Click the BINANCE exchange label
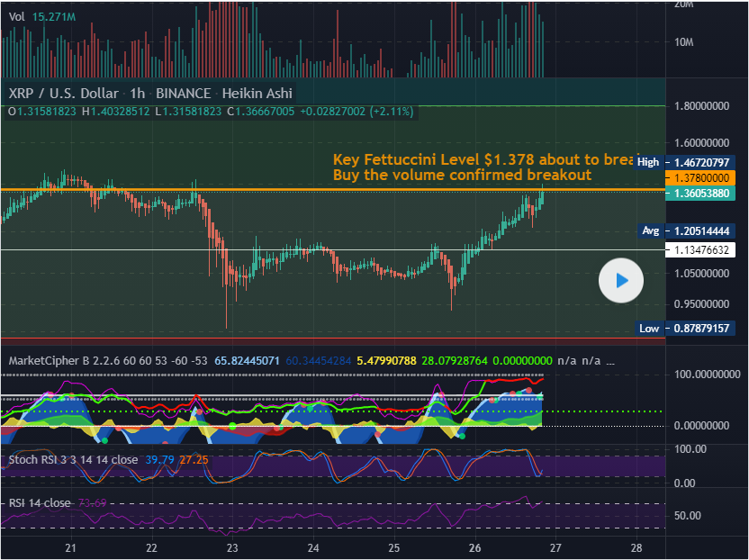Screen dimensions: 749x560 point(183,94)
